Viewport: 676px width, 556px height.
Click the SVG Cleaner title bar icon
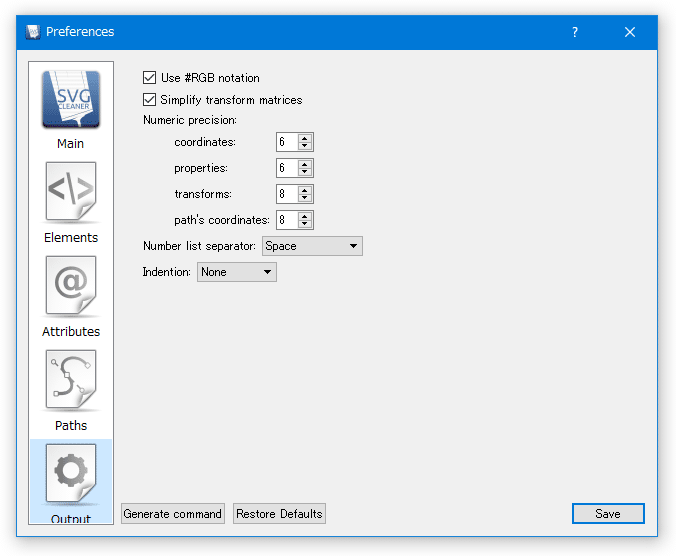point(33,32)
